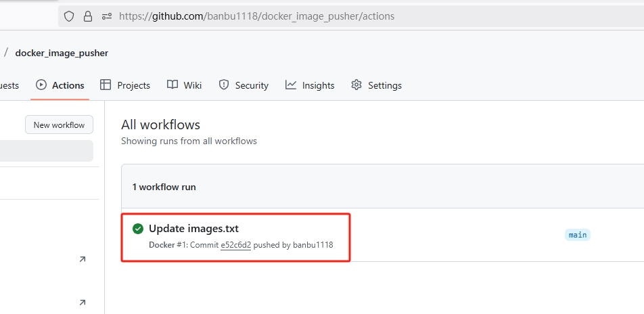
Task: Click the Settings gear icon
Action: [x=356, y=85]
